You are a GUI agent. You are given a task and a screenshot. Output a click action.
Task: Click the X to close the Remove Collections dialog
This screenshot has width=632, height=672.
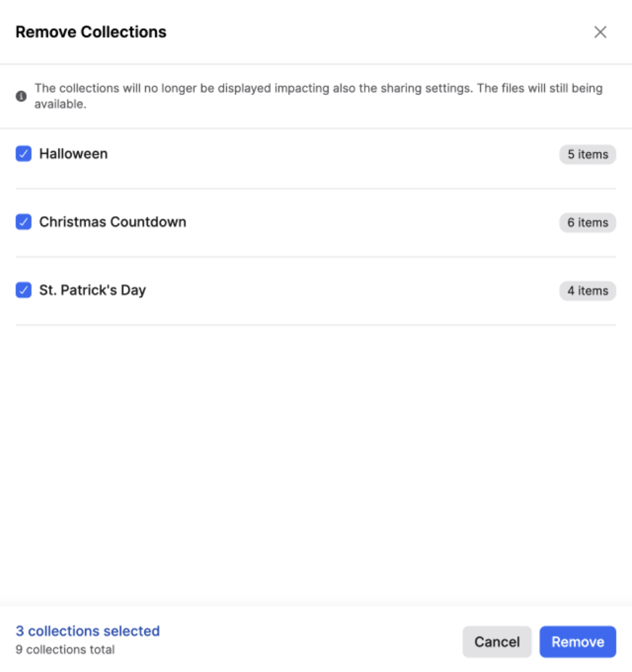point(601,31)
